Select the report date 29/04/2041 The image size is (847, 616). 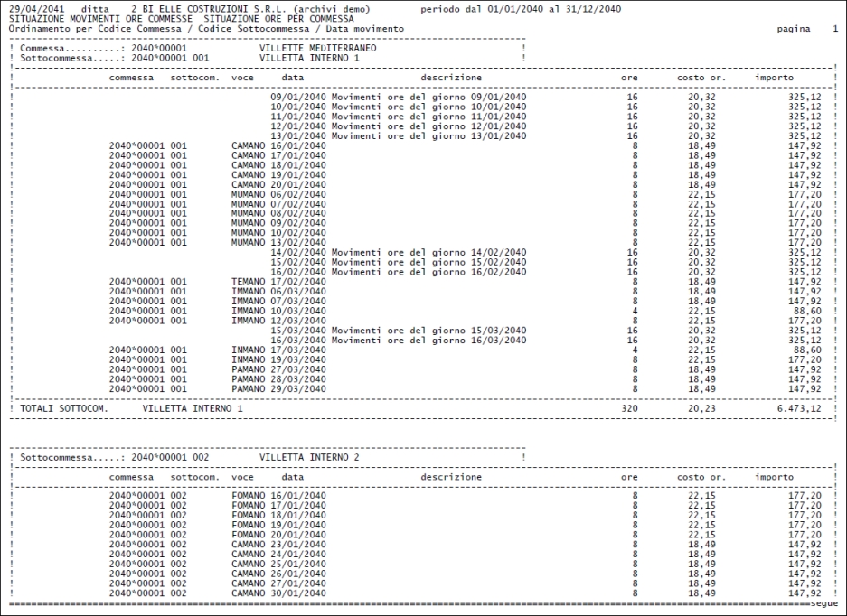tap(36, 9)
